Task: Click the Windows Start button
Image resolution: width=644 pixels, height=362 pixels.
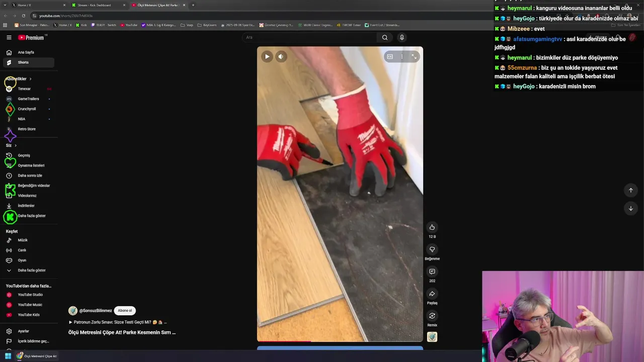Action: pos(8,356)
